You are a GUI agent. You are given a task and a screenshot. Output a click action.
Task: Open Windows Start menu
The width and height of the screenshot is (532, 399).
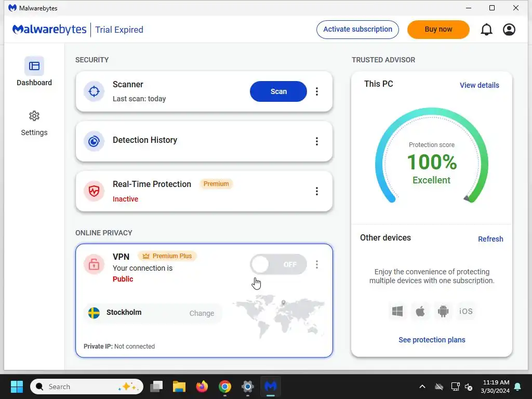(x=17, y=387)
